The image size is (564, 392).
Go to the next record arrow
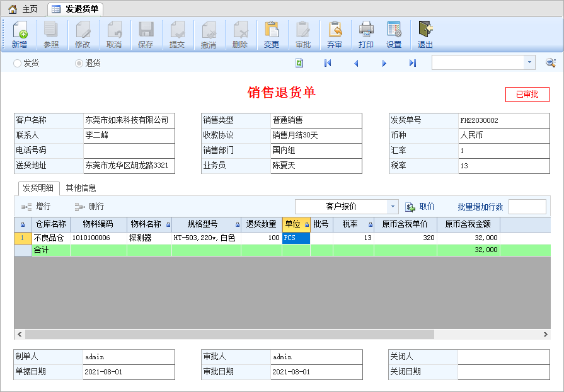coord(384,63)
